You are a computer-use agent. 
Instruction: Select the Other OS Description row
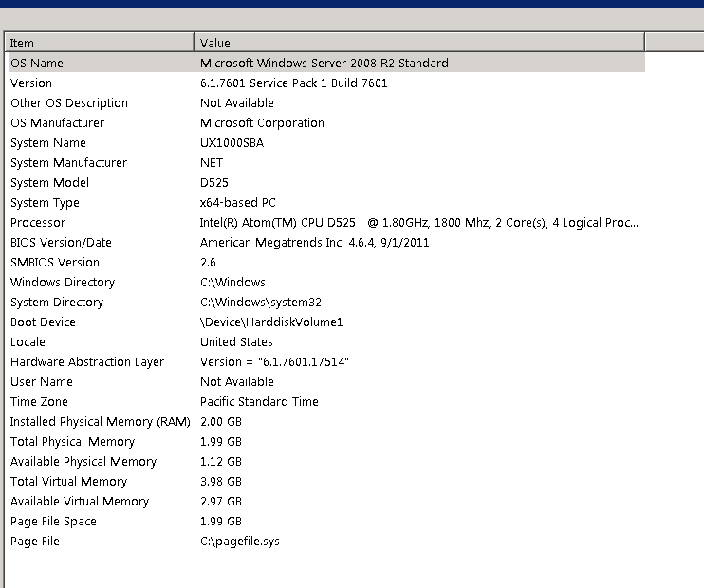coord(68,103)
